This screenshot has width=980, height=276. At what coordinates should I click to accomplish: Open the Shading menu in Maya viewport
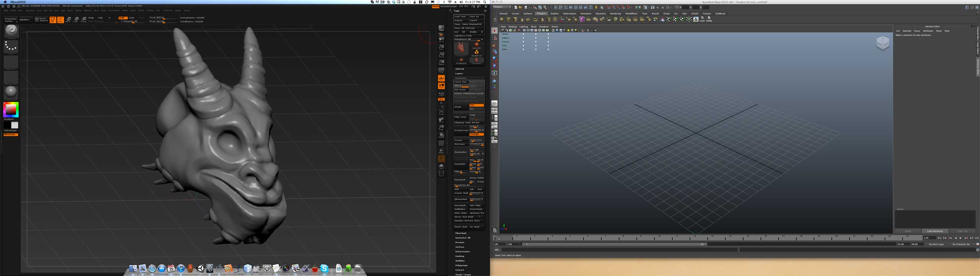pos(513,27)
